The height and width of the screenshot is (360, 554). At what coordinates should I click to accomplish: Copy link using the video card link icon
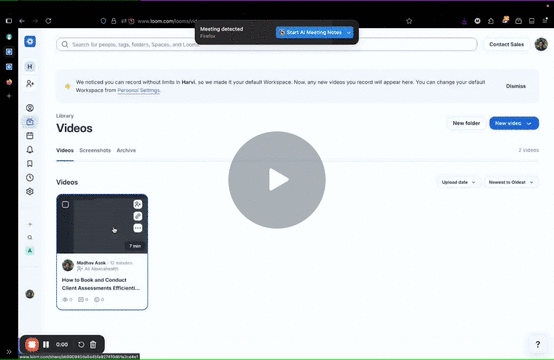tap(138, 216)
